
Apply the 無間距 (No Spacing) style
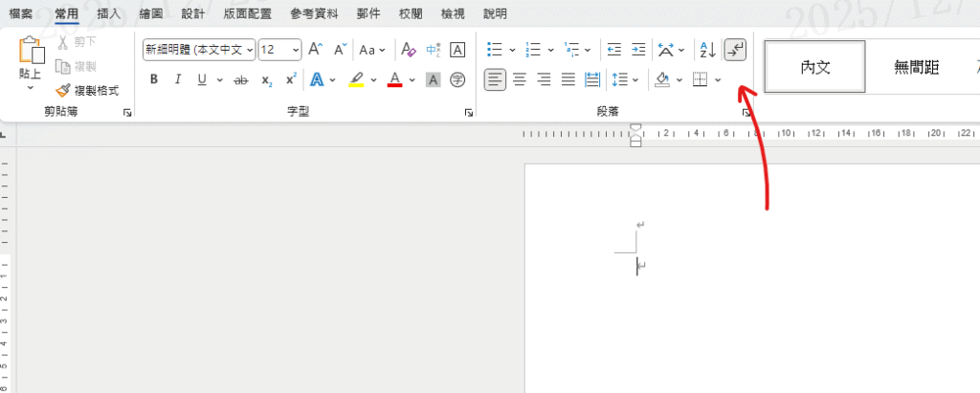[x=916, y=67]
